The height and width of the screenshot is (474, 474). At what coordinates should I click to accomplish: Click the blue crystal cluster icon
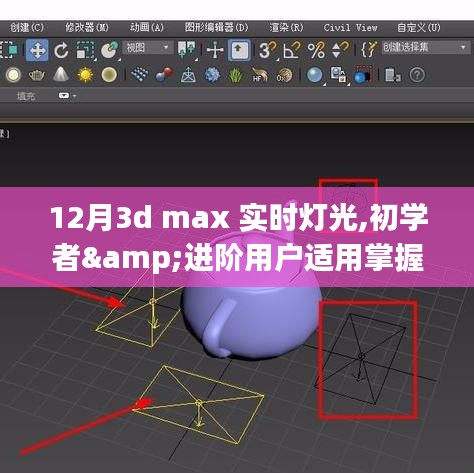212,75
